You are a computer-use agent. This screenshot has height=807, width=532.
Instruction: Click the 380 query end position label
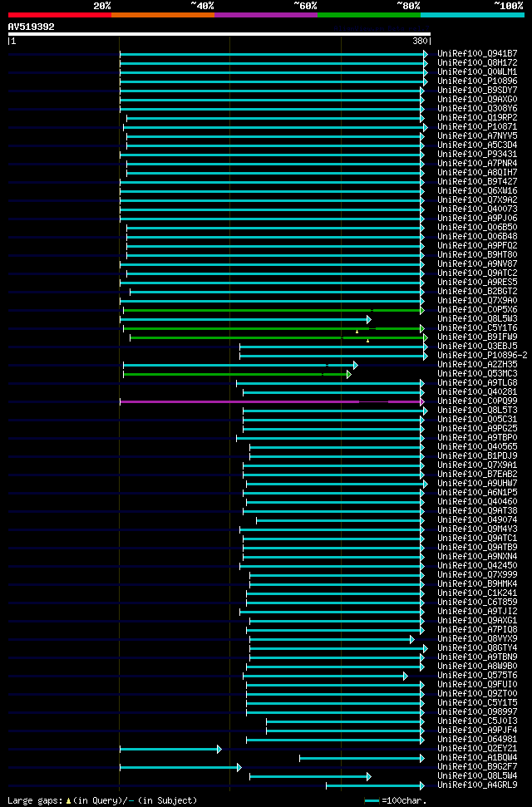click(420, 42)
